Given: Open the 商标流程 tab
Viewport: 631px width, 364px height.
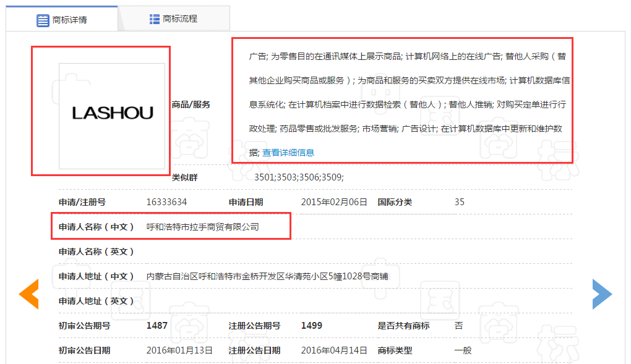Looking at the screenshot, I should click(x=173, y=19).
